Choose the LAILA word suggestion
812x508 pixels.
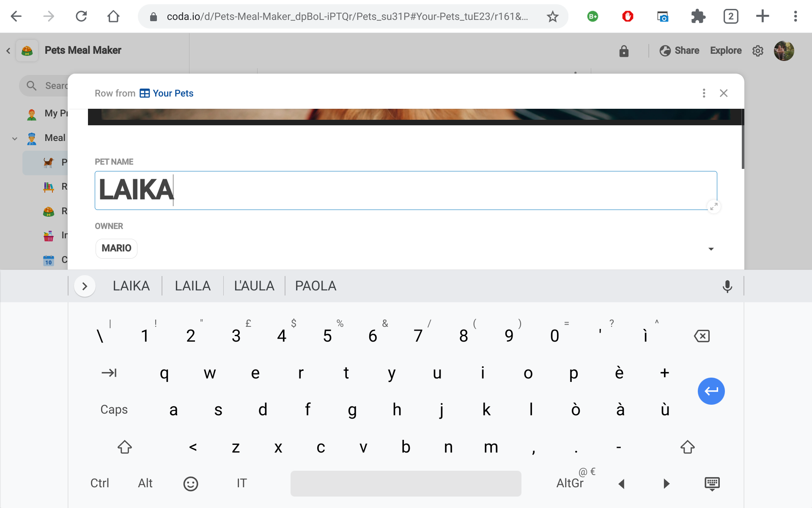tap(192, 286)
